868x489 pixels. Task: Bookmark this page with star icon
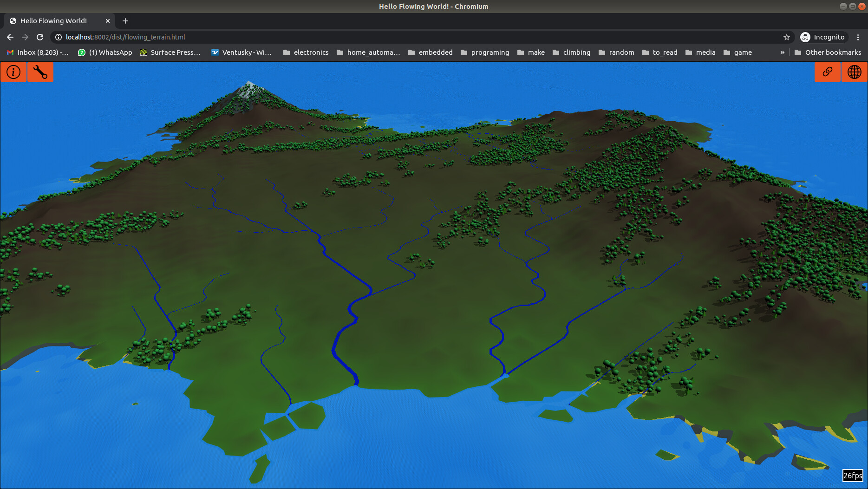[x=786, y=37]
